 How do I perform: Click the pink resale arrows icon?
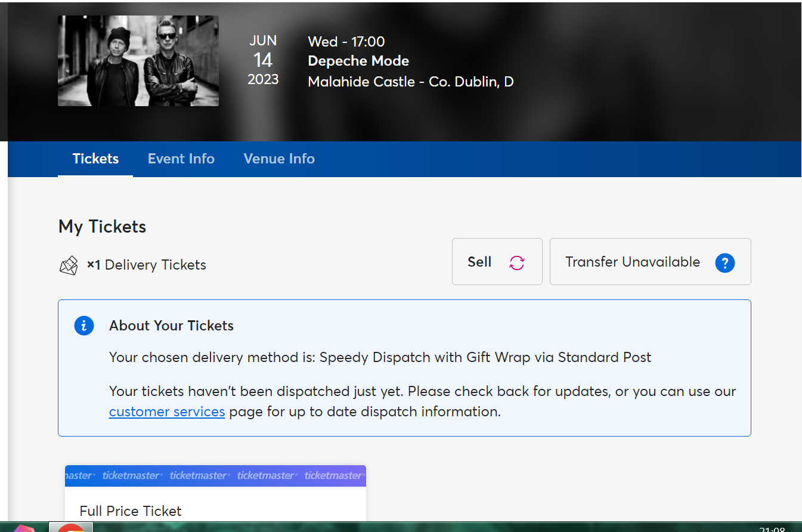516,262
